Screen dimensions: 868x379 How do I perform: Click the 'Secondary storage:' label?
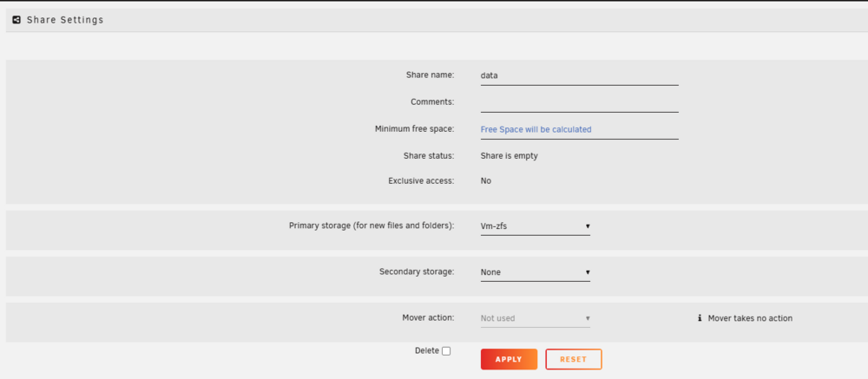point(417,271)
